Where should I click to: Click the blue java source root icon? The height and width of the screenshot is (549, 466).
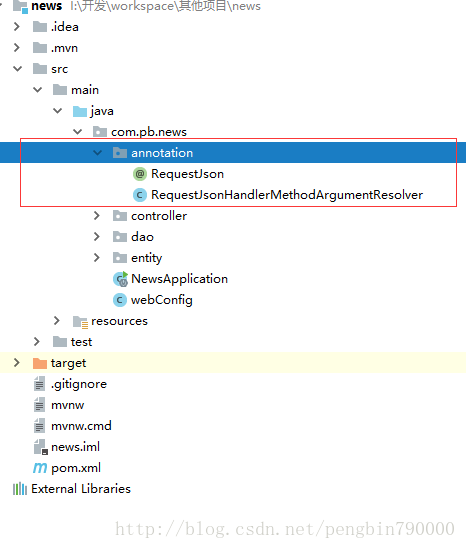point(80,111)
